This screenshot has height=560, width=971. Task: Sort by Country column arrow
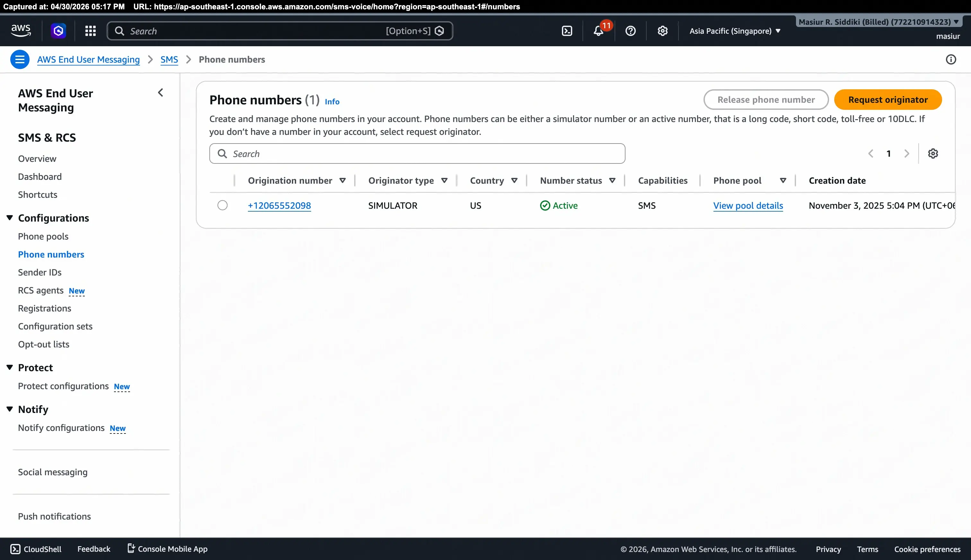pyautogui.click(x=514, y=180)
